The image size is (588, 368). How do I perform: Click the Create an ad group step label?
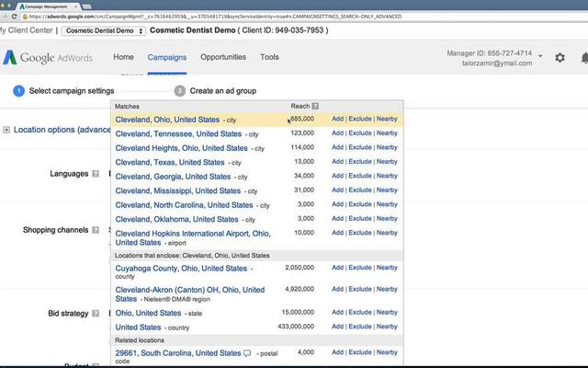click(x=222, y=91)
